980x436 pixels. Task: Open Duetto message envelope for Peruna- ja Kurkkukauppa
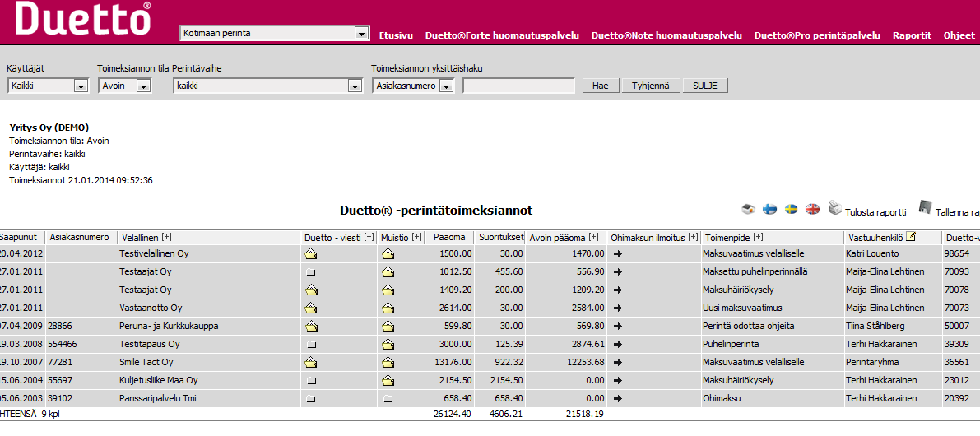311,326
